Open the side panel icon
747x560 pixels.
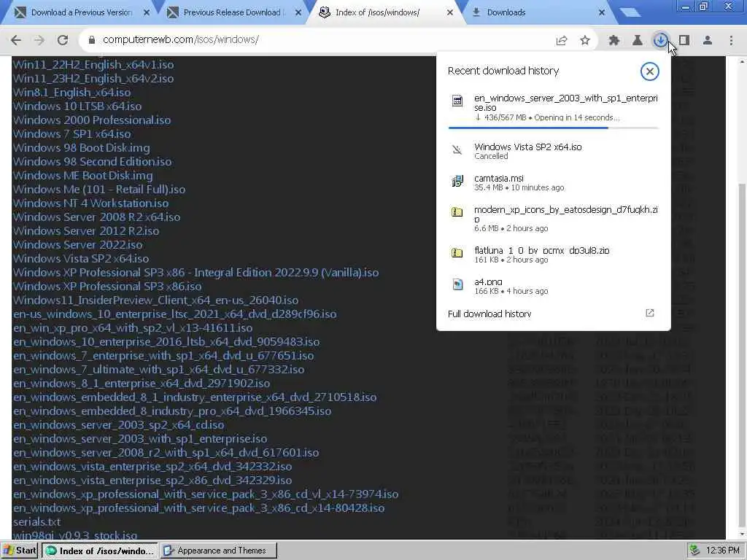coord(684,41)
